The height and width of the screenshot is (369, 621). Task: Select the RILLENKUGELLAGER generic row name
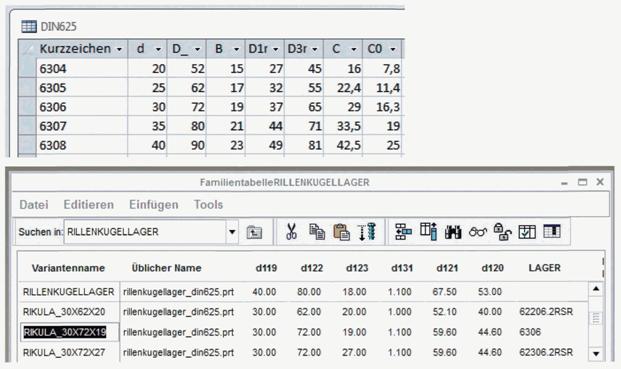[69, 292]
